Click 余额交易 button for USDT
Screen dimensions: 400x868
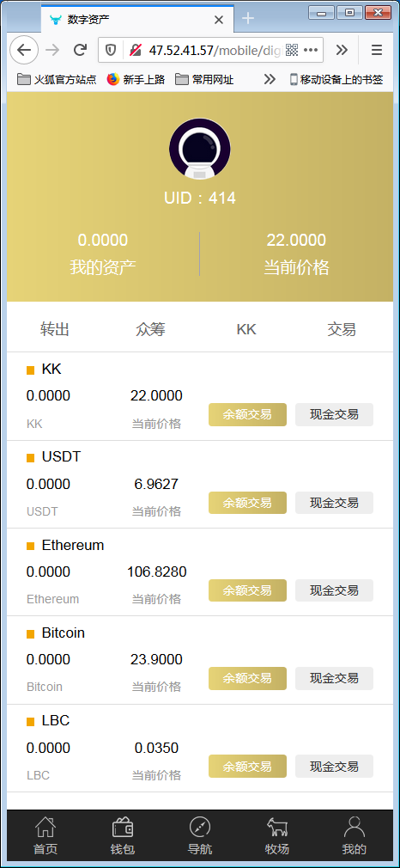[x=247, y=503]
